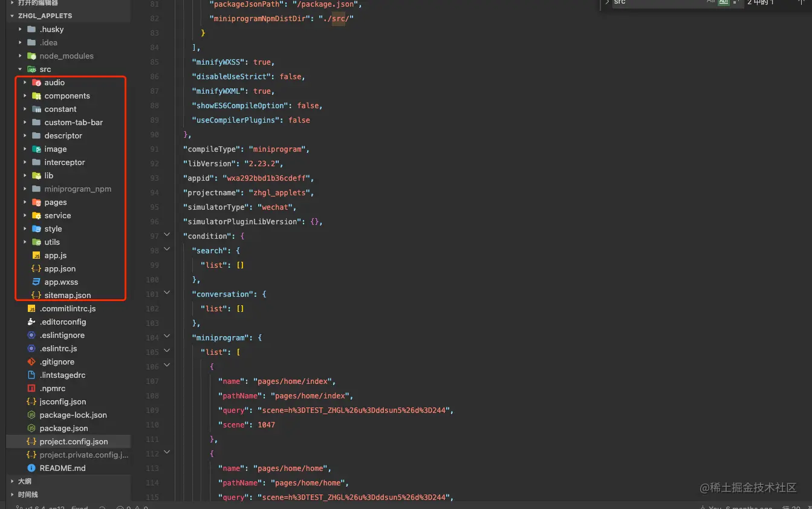Click the icon beside .editorconfig
This screenshot has height=509, width=812.
(31, 322)
